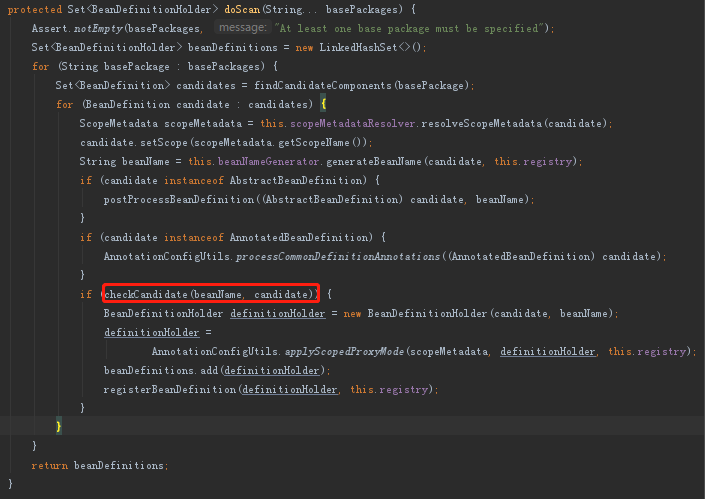Click the return keyword
The height and width of the screenshot is (499, 705).
[x=50, y=465]
